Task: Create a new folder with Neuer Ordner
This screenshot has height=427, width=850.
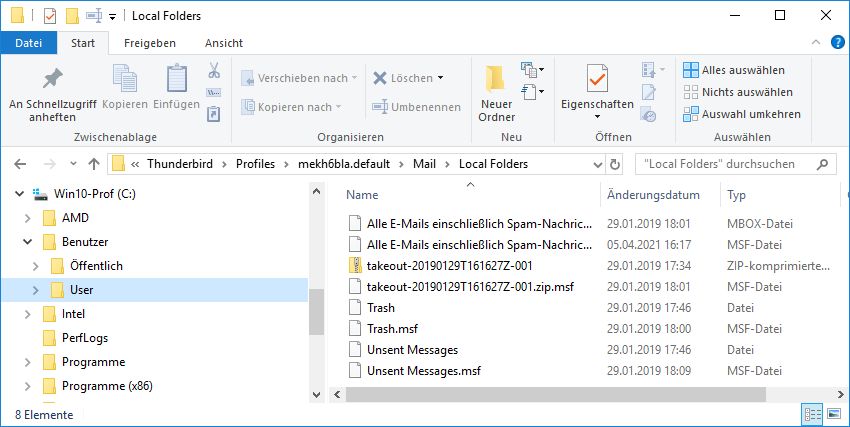Action: [496, 93]
